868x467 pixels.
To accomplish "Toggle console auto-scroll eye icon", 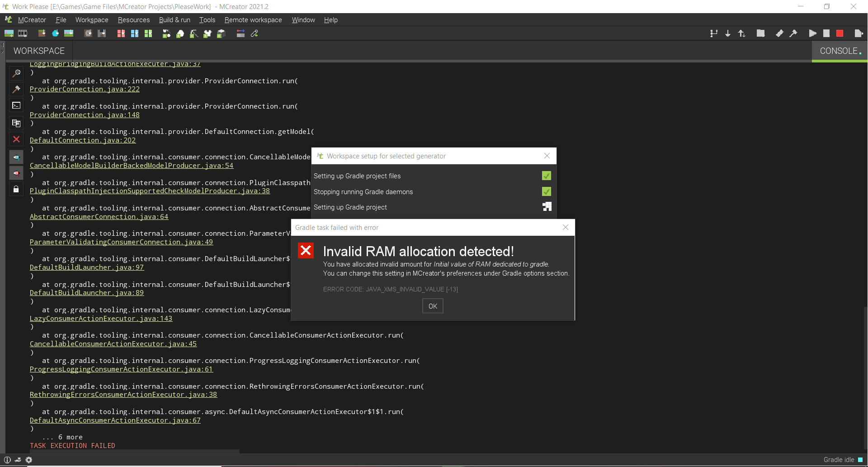I will [16, 157].
